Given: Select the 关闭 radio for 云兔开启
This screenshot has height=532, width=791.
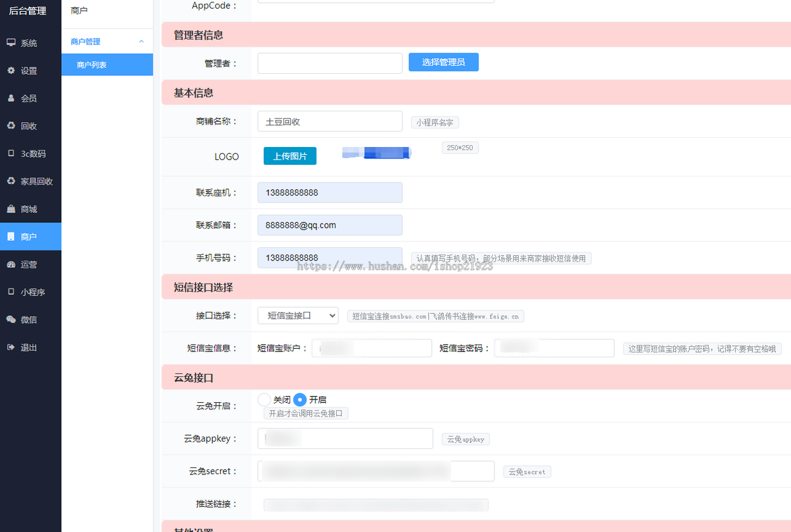Looking at the screenshot, I should click(x=264, y=399).
